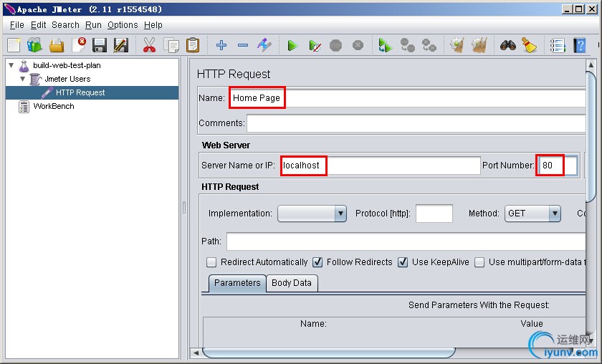Select Jmeter Users thread group

(x=67, y=79)
